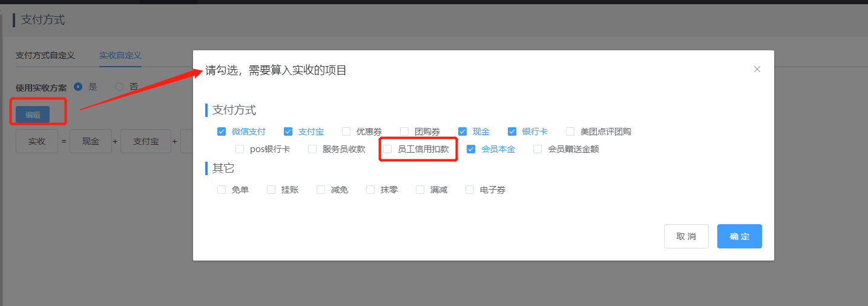
Task: Check the pos银行卡 checkbox
Action: coord(240,149)
